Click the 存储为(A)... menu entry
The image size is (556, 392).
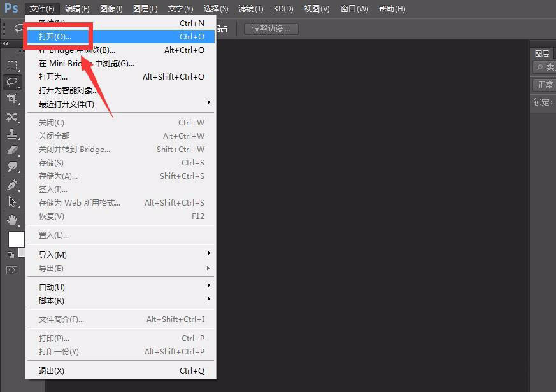121,176
